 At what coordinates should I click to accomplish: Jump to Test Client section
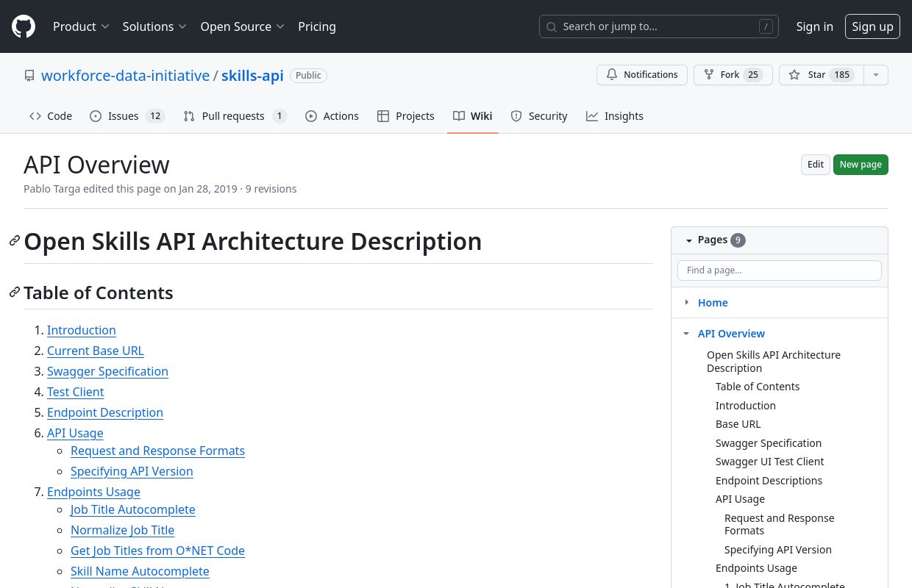(76, 392)
